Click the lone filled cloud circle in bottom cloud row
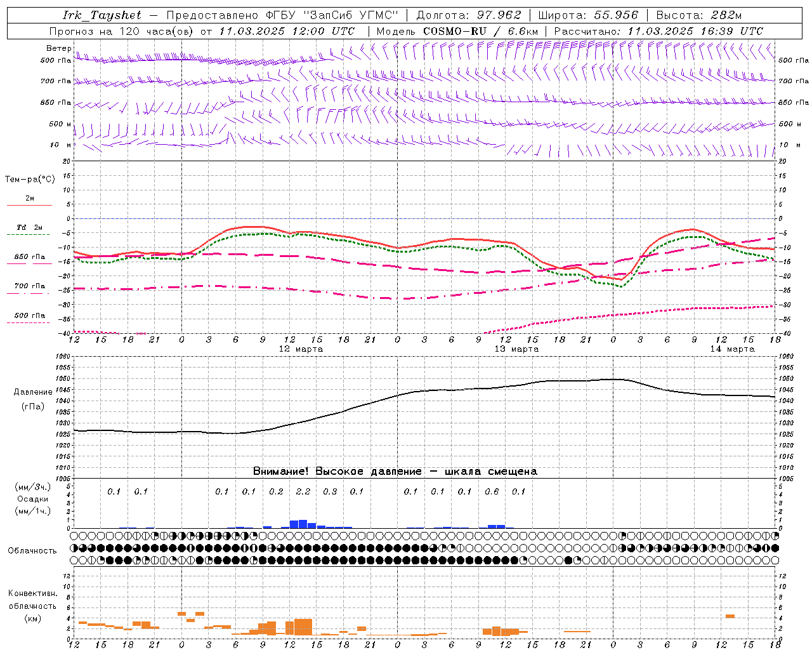Viewport: 812px width, 650px height. (569, 560)
